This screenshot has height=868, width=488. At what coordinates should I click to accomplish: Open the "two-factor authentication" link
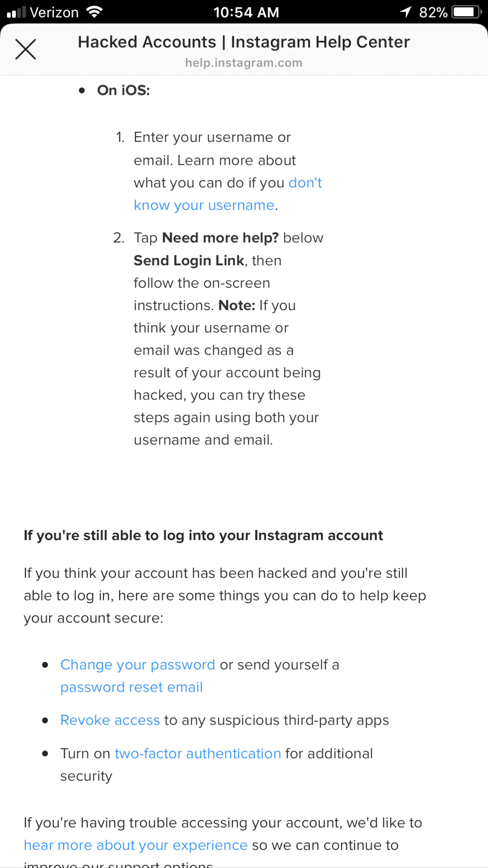[x=198, y=754]
